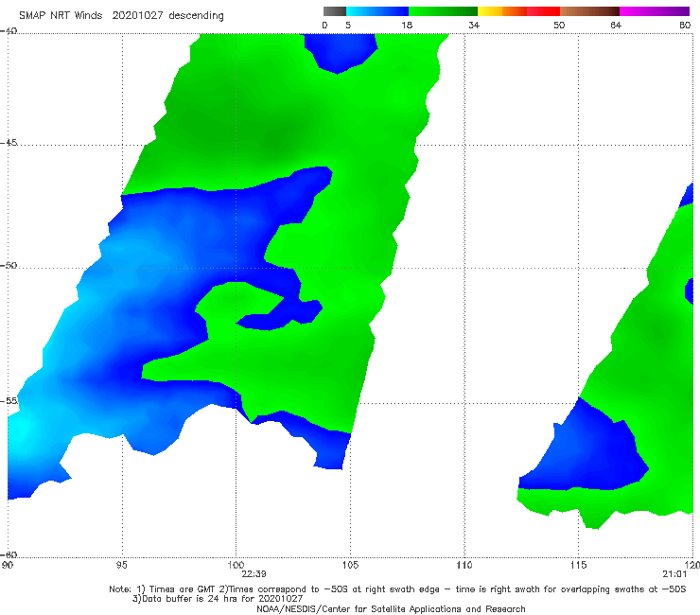Image resolution: width=700 pixels, height=615 pixels.
Task: Click the longitude axis label '110'
Action: coord(464,566)
